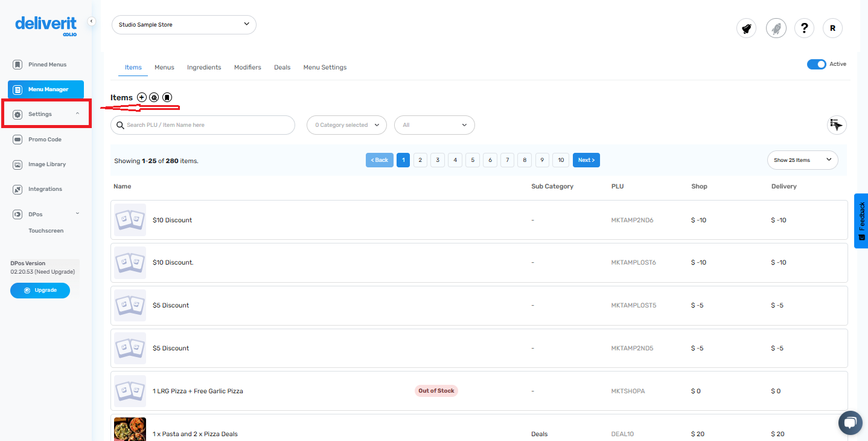Click the Search PLU / Item Name field
The height and width of the screenshot is (441, 868).
click(203, 125)
